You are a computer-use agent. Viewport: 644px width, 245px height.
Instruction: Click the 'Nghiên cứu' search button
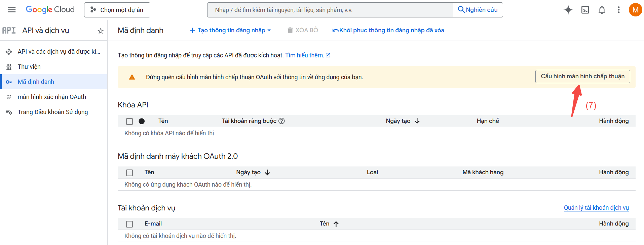tap(478, 10)
